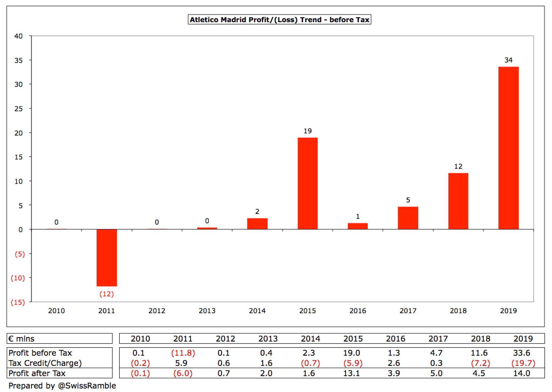Click the € mlns header cell
552x392 pixels.
(60, 339)
